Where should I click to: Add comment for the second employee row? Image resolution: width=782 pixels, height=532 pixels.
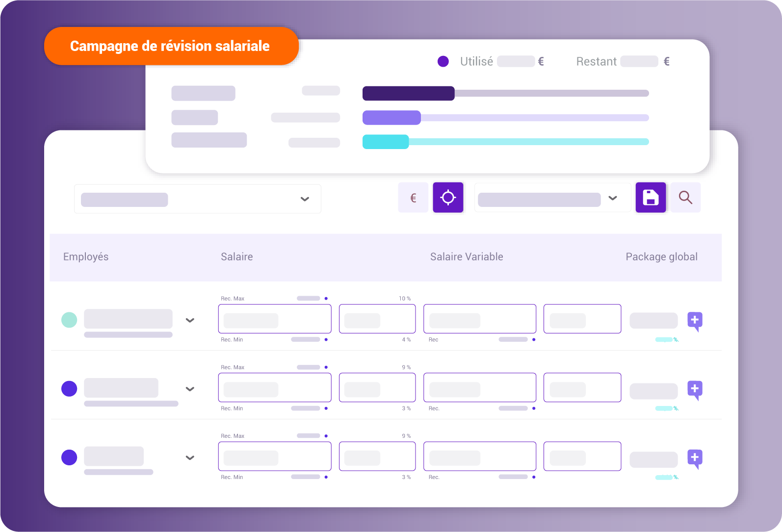click(695, 389)
